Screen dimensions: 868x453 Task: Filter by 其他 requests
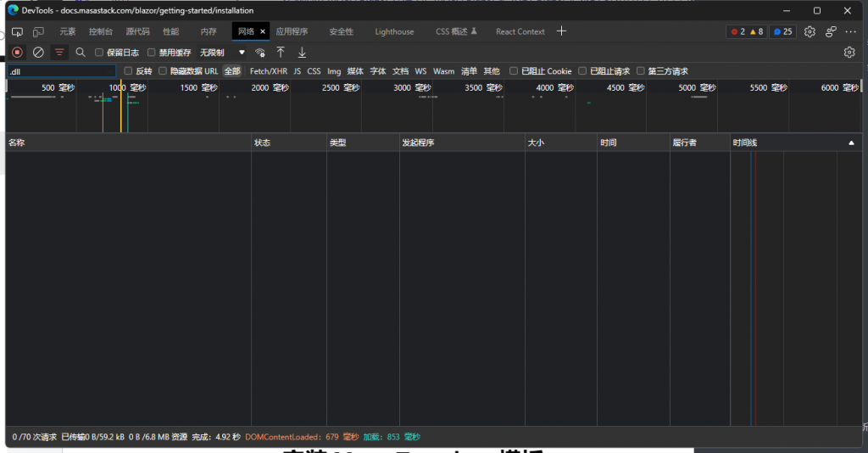(x=492, y=71)
